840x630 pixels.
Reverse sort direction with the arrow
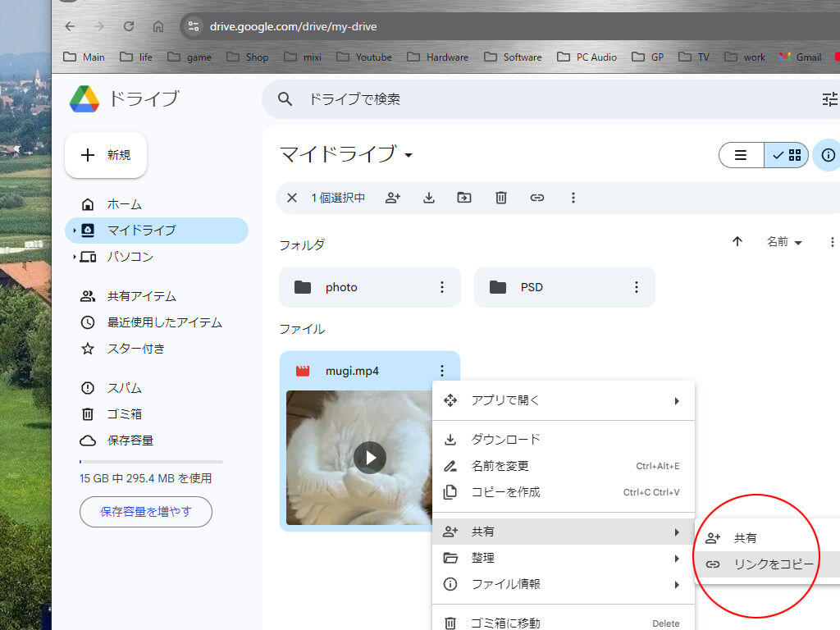tap(737, 241)
